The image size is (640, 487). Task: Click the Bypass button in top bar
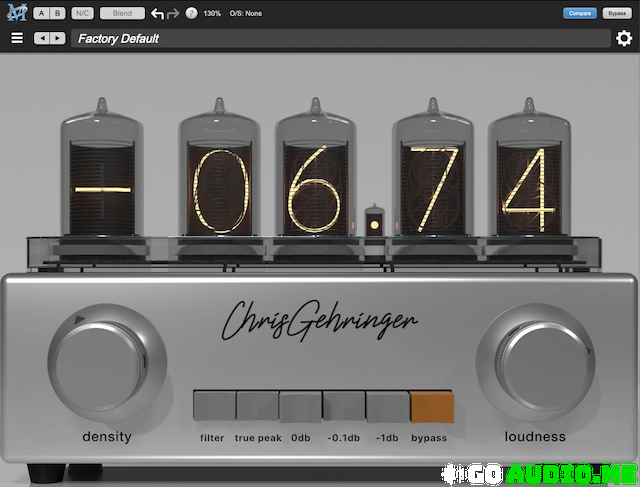(x=616, y=13)
